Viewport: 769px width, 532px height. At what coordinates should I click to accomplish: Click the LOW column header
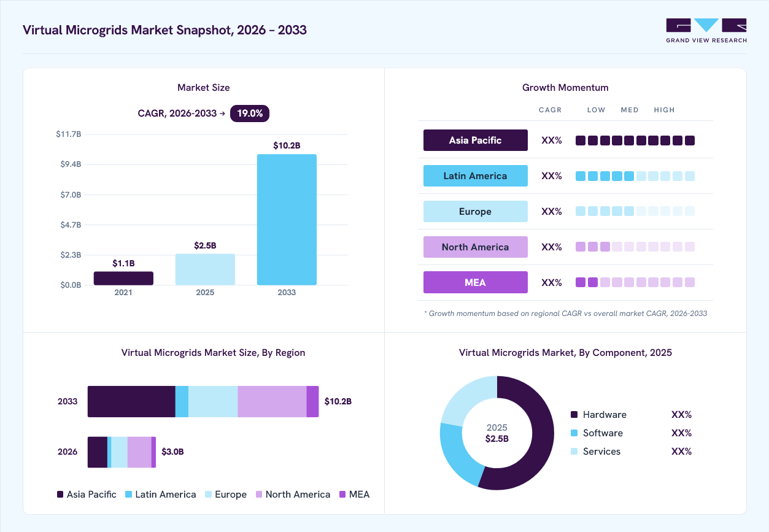coord(597,110)
